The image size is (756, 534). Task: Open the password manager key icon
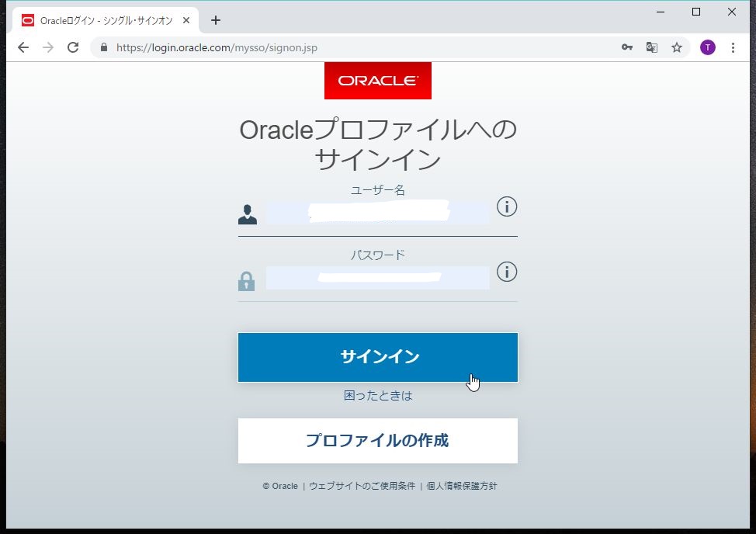click(627, 47)
